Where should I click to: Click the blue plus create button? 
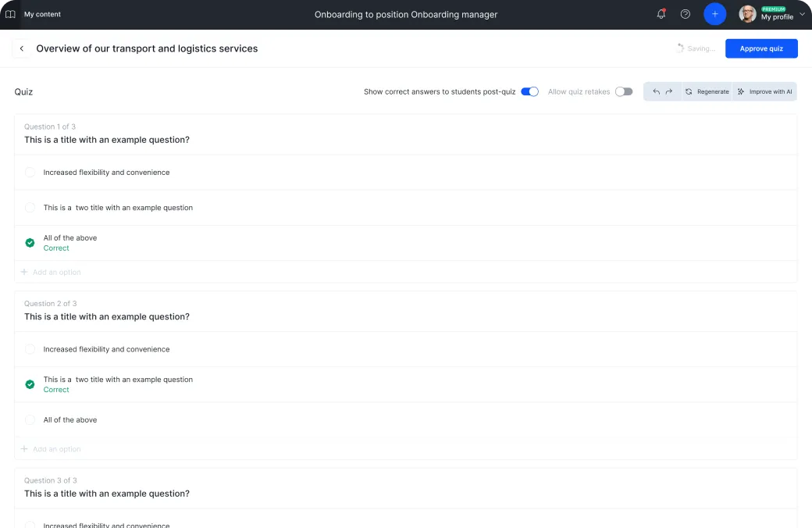714,14
